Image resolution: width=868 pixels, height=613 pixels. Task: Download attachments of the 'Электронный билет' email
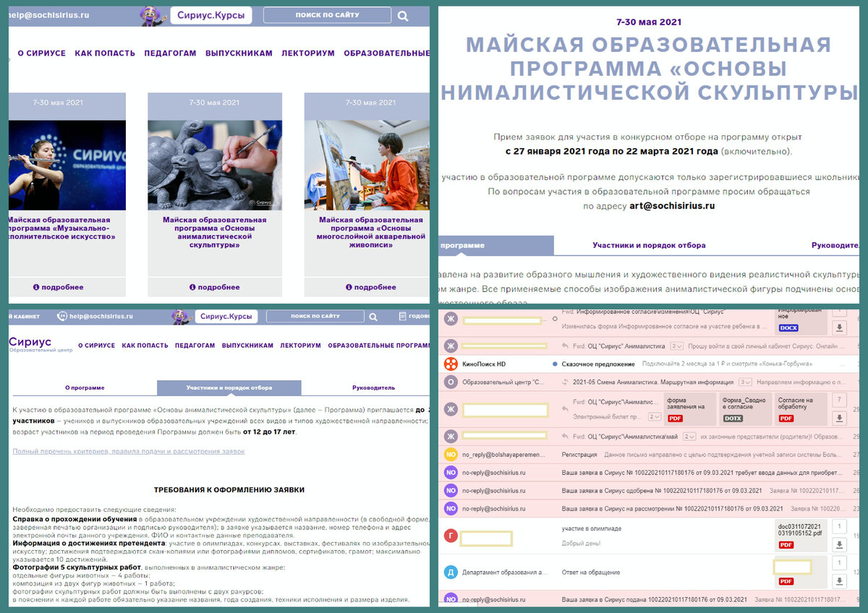coord(840,418)
